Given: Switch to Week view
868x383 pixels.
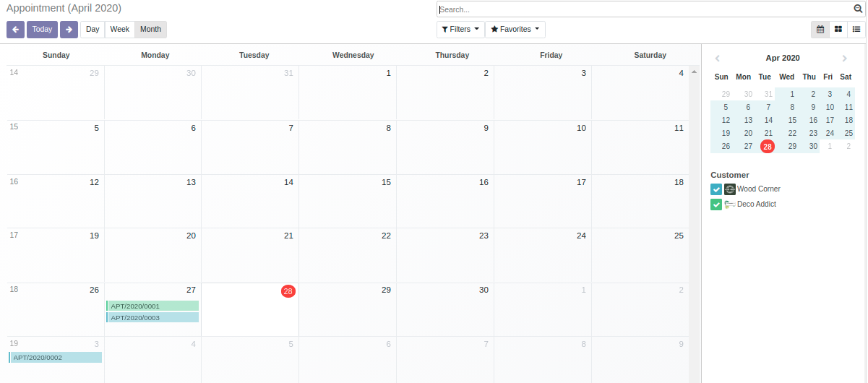Looking at the screenshot, I should tap(119, 30).
